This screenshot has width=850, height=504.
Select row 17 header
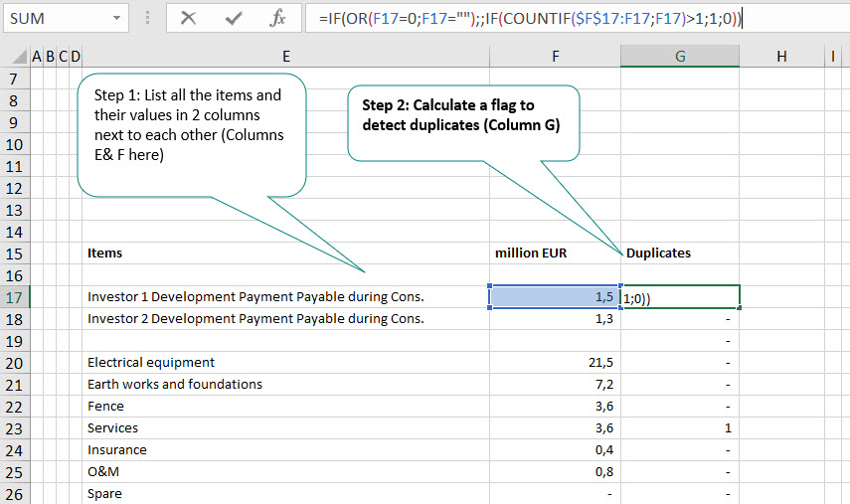pyautogui.click(x=14, y=297)
